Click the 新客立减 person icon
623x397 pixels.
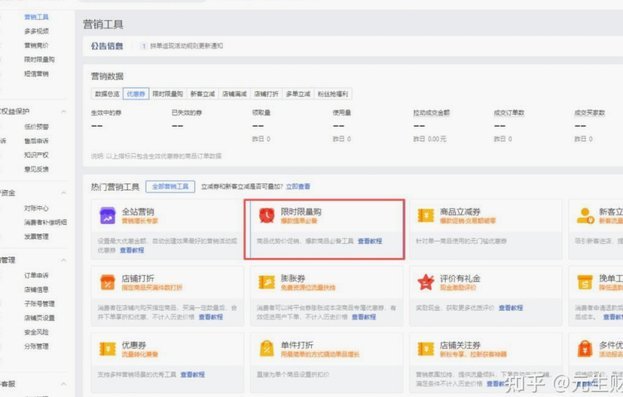pos(585,216)
